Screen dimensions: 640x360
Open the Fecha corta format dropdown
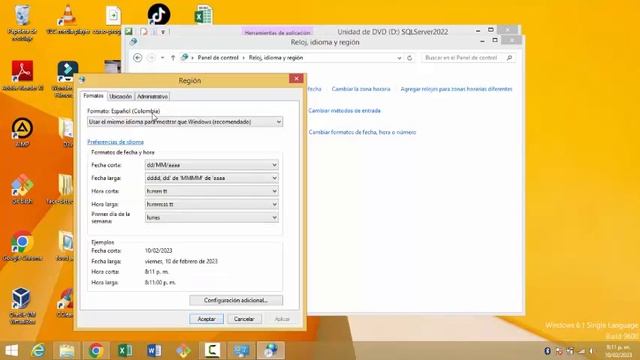[211, 165]
